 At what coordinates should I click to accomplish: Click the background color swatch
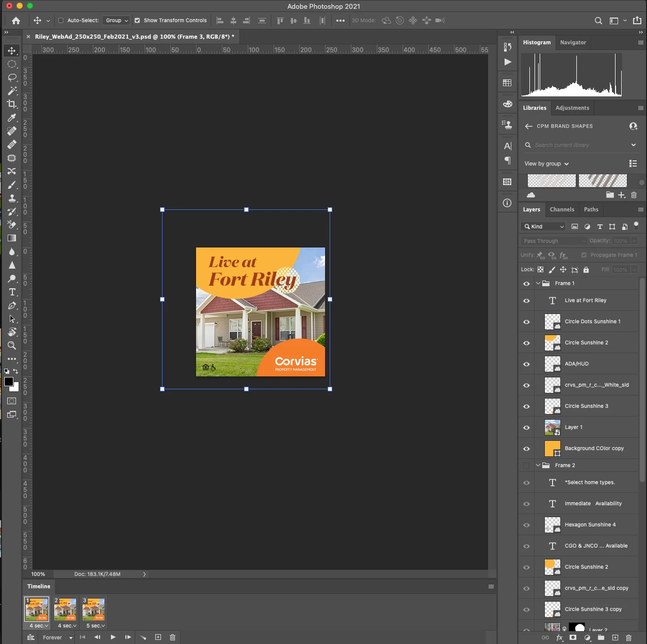(16, 388)
